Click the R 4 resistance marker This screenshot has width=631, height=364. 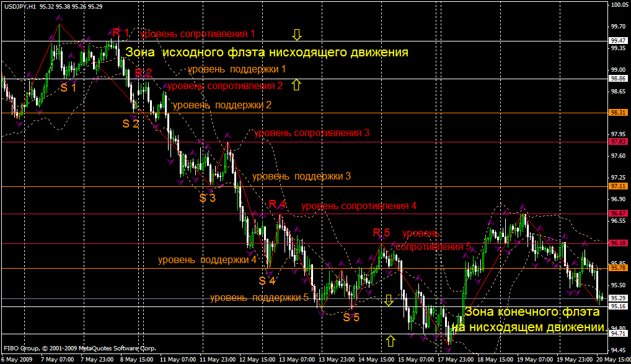pyautogui.click(x=277, y=204)
